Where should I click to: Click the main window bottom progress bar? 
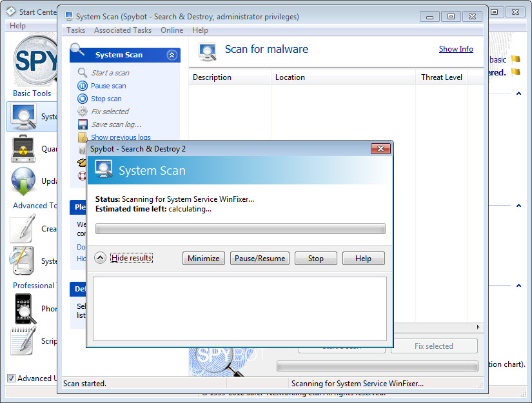[x=377, y=366]
